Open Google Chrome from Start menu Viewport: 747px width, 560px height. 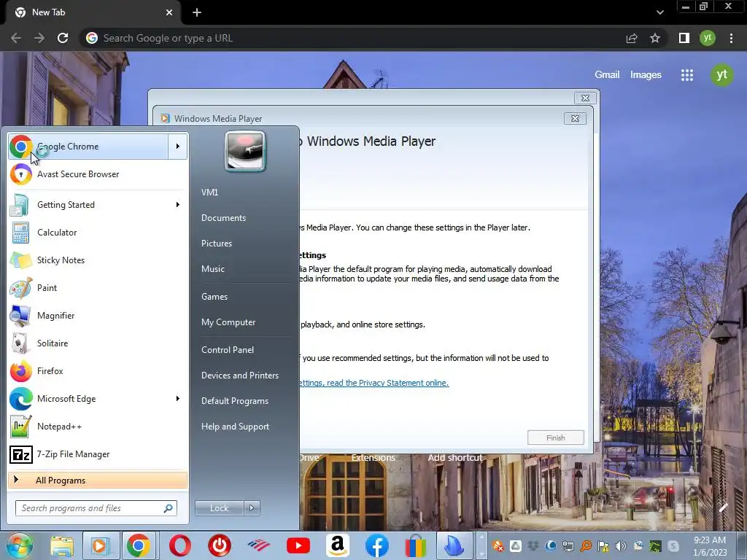click(x=88, y=147)
